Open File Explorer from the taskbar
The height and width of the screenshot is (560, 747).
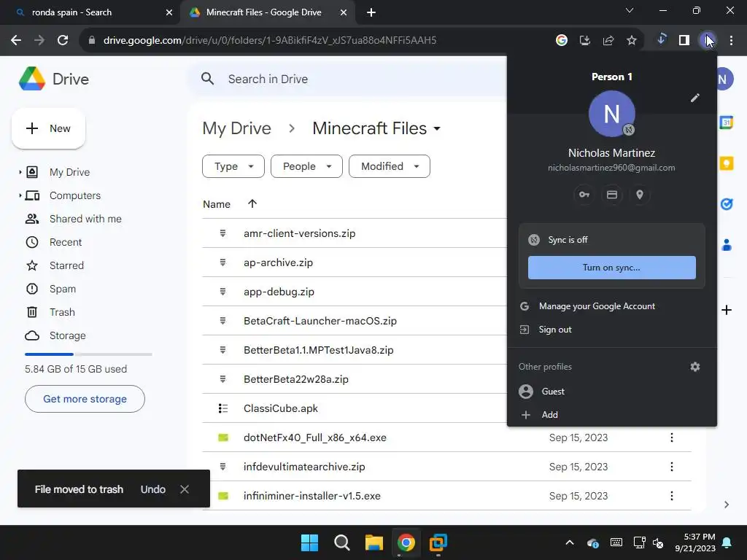tap(374, 542)
